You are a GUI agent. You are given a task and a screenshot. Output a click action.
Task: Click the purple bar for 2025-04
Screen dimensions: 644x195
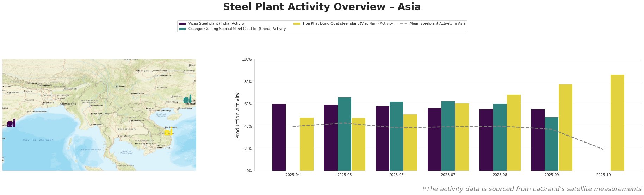tap(279, 137)
